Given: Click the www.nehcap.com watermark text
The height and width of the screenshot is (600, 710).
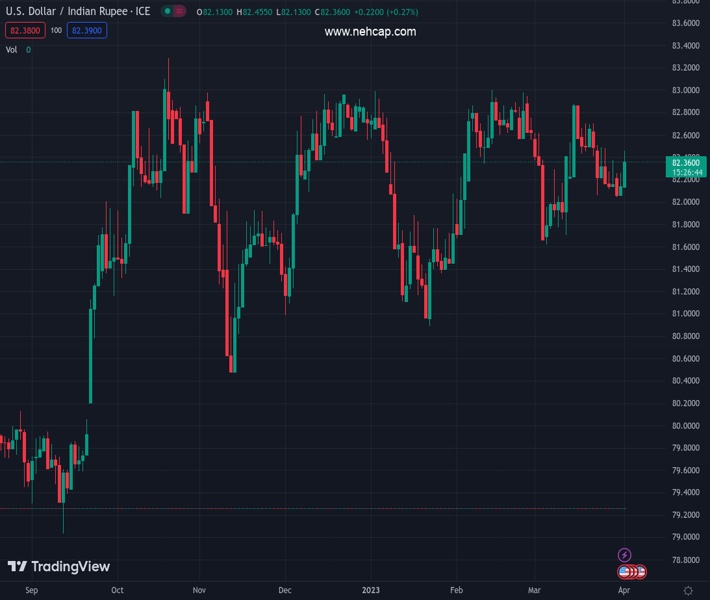Looking at the screenshot, I should [x=370, y=32].
